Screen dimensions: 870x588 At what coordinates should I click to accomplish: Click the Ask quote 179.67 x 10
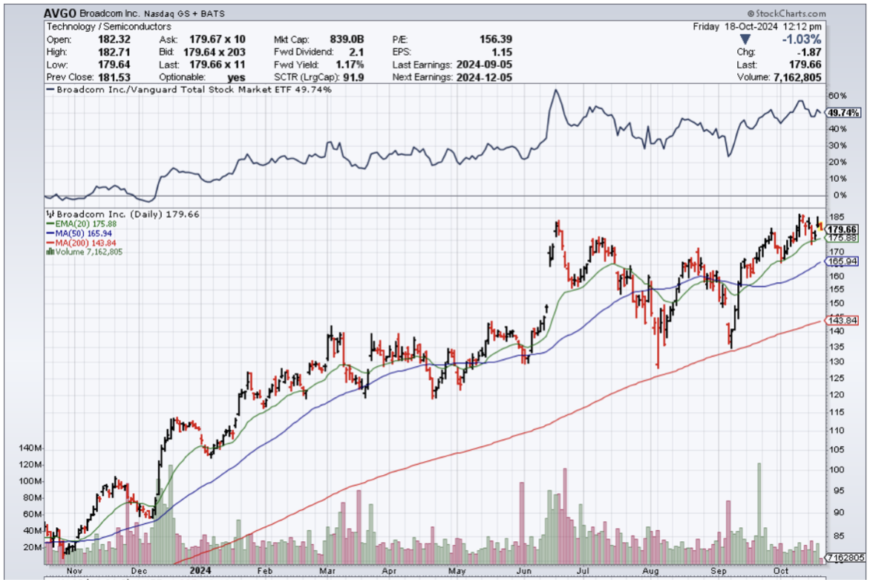(217, 39)
